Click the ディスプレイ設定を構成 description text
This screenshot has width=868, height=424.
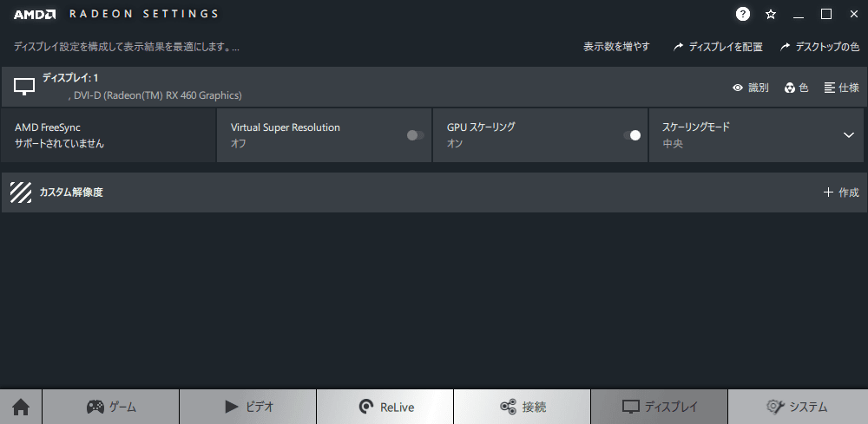point(126,47)
